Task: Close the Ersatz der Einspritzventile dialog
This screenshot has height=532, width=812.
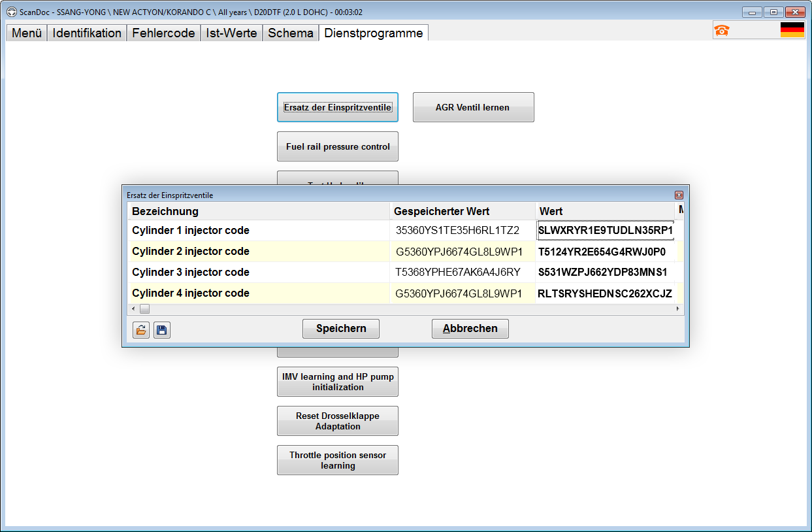Action: [x=679, y=195]
